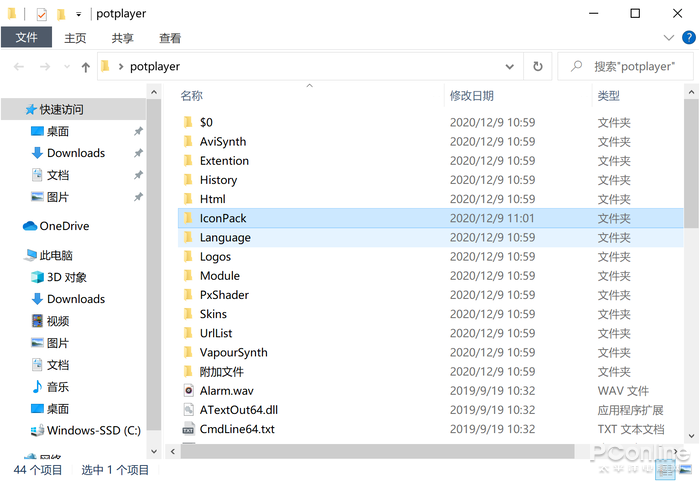Viewport: 700px width, 481px height.
Task: Click the address bar potplayer breadcrumb
Action: click(x=155, y=67)
